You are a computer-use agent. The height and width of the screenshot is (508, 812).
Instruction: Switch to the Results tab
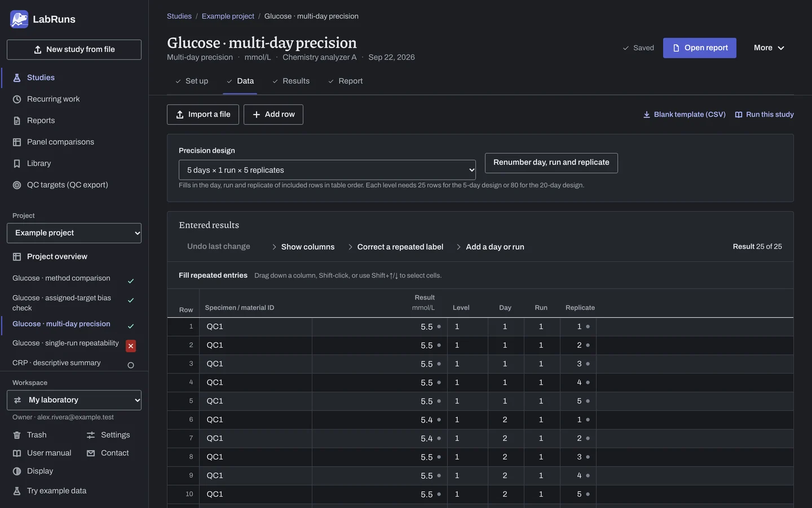tap(291, 81)
